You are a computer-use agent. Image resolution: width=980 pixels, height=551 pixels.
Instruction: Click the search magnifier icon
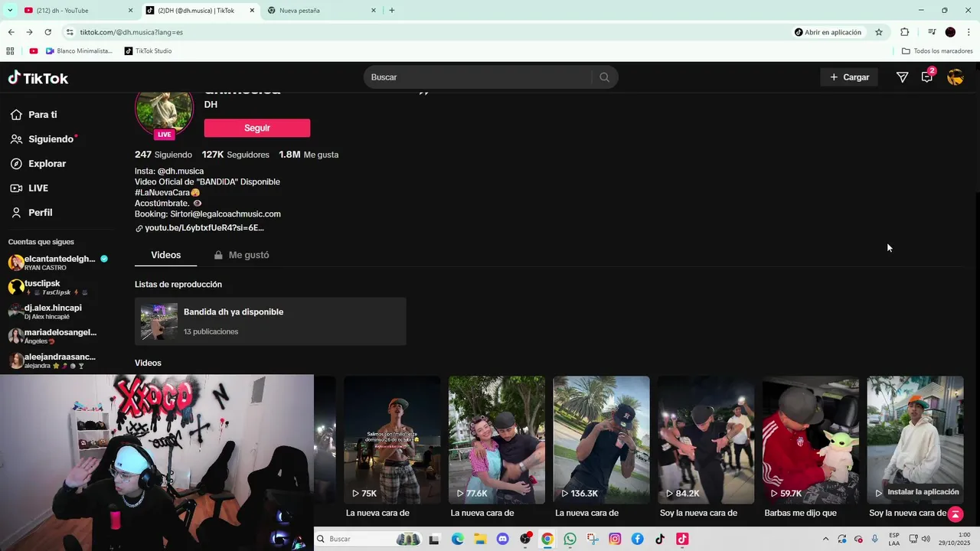coord(605,77)
